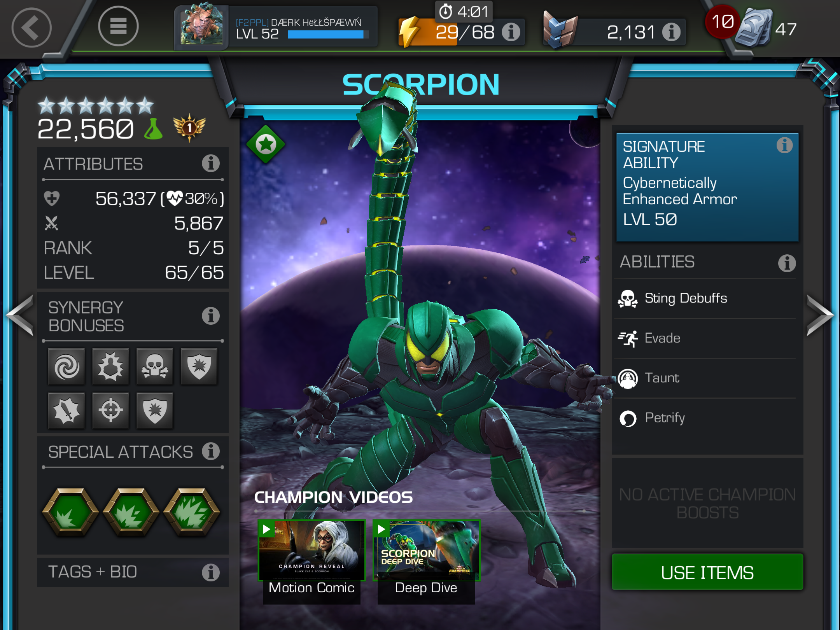Tap the first special attack hexagon
The height and width of the screenshot is (630, 840).
[x=70, y=512]
